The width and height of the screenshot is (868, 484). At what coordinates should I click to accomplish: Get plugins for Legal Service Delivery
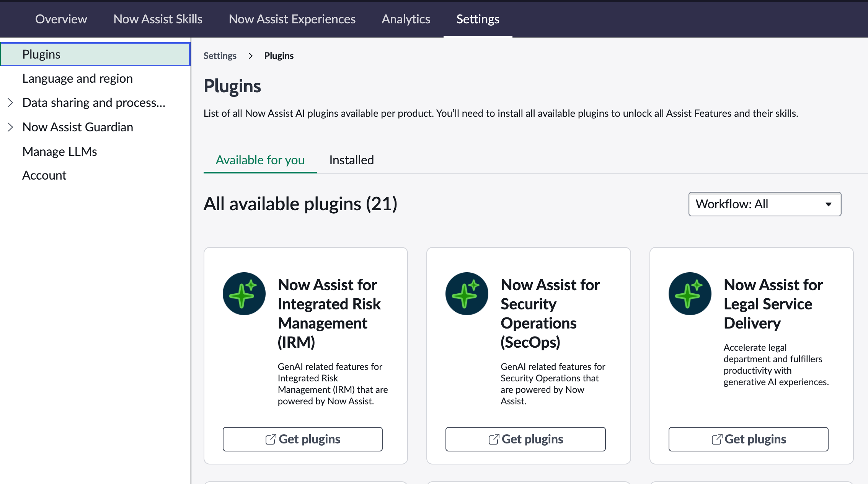tap(749, 439)
